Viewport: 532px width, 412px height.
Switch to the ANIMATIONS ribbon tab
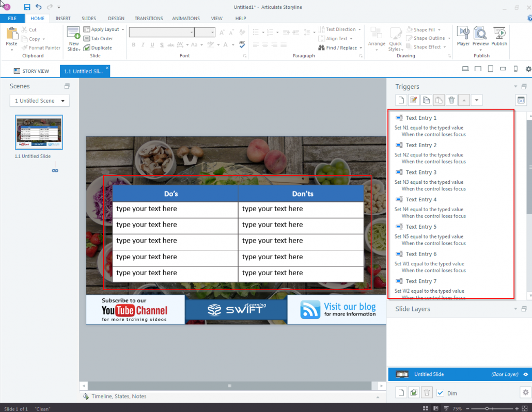186,18
